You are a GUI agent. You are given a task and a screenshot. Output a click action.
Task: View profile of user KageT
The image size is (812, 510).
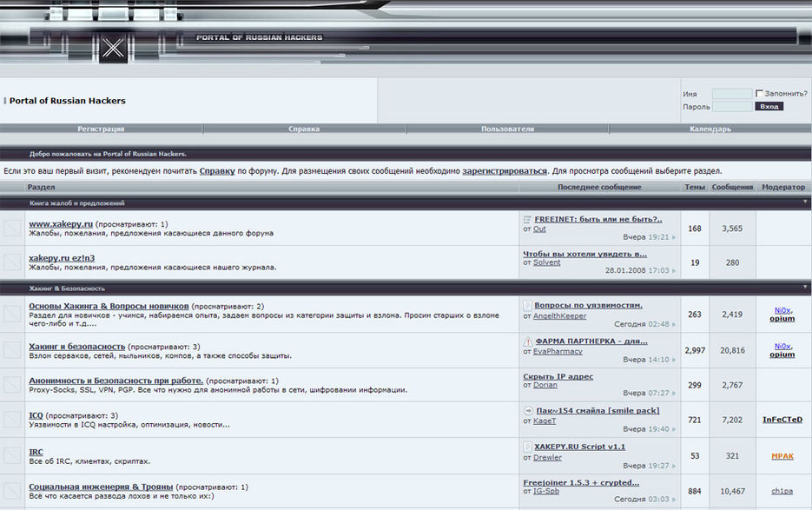click(x=545, y=421)
